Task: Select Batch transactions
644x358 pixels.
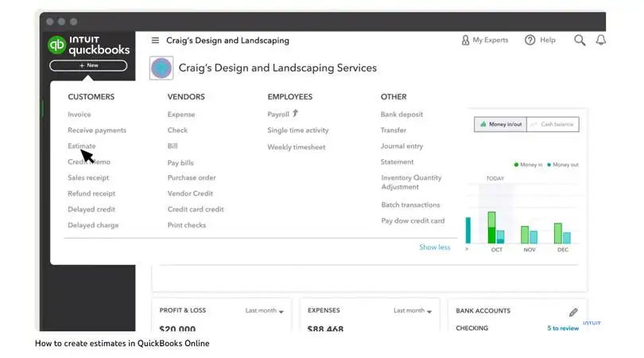Action: [x=410, y=204]
